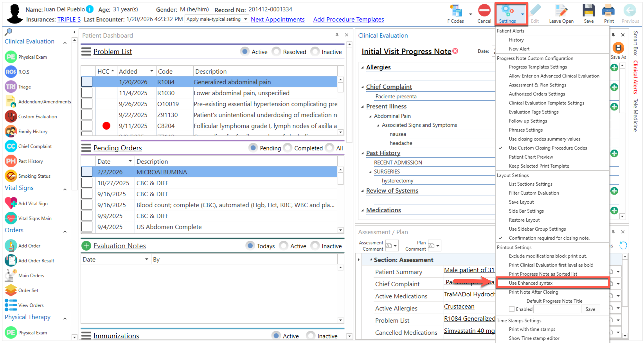This screenshot has width=644, height=343.
Task: Open the male-typical setting dropdown
Action: click(x=246, y=19)
